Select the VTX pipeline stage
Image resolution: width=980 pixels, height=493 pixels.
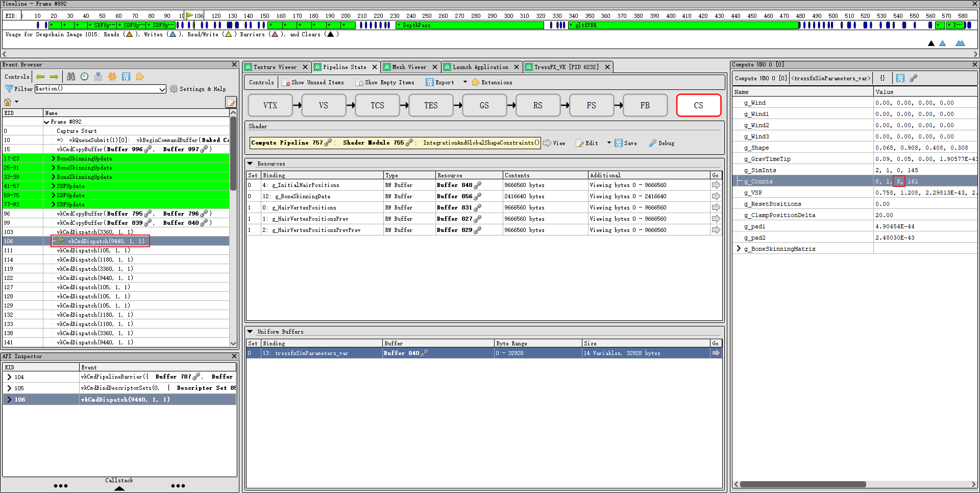tap(271, 105)
